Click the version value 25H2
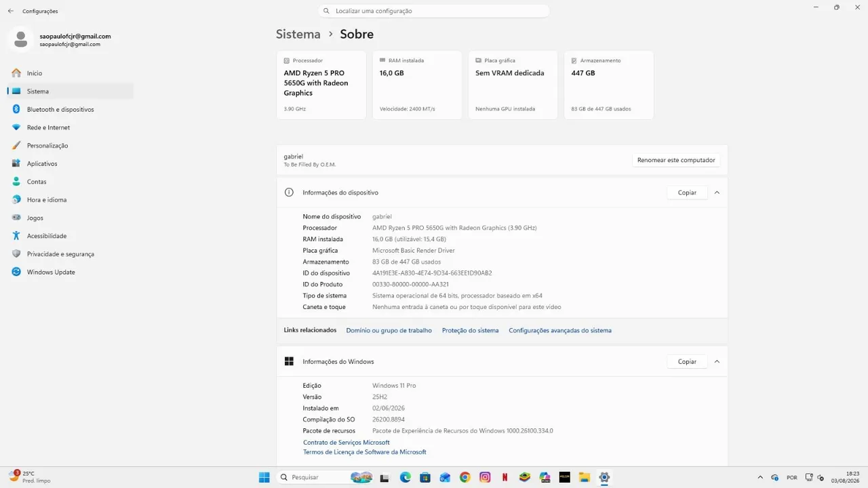Image resolution: width=868 pixels, height=488 pixels. click(380, 396)
